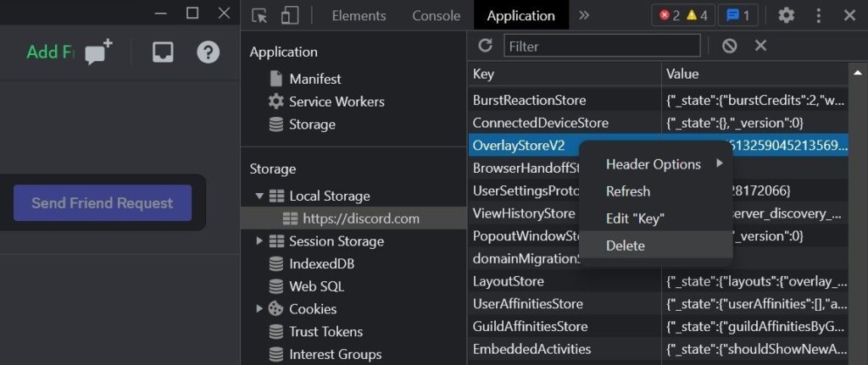
Task: Open the DevTools three-dot options menu
Action: (x=819, y=15)
